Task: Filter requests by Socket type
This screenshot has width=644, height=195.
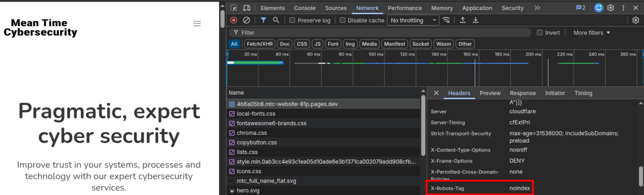Action: (x=420, y=44)
